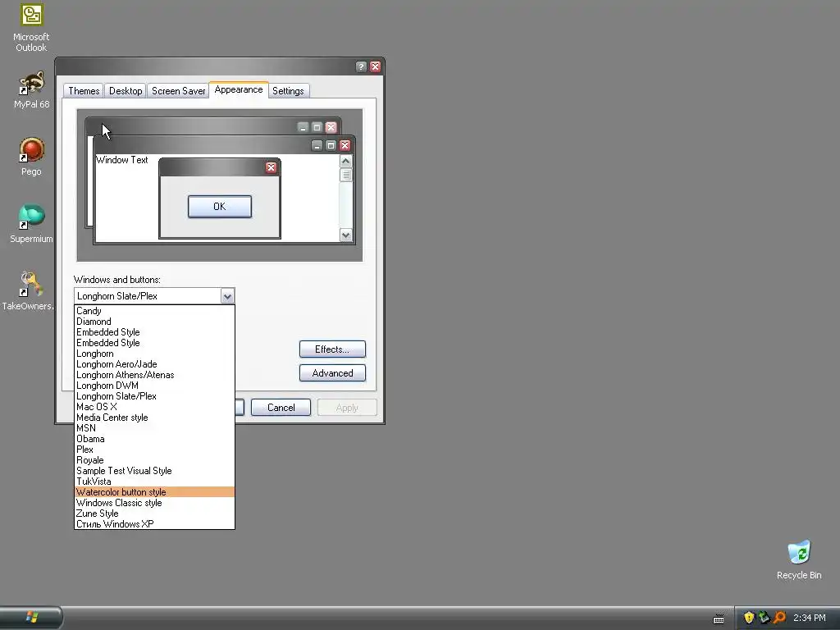Select Sample Test Visual Style

pyautogui.click(x=154, y=471)
